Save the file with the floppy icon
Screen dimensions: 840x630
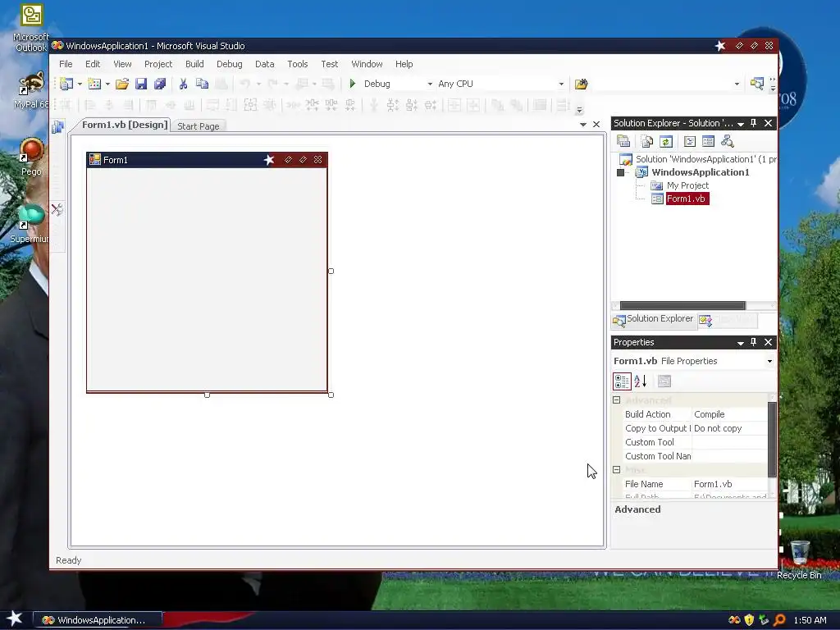pos(141,84)
